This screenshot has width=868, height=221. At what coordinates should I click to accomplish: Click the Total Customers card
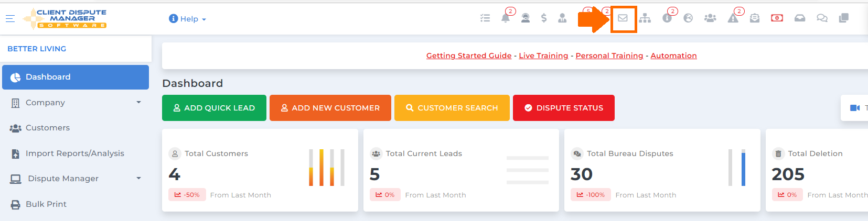click(x=260, y=170)
